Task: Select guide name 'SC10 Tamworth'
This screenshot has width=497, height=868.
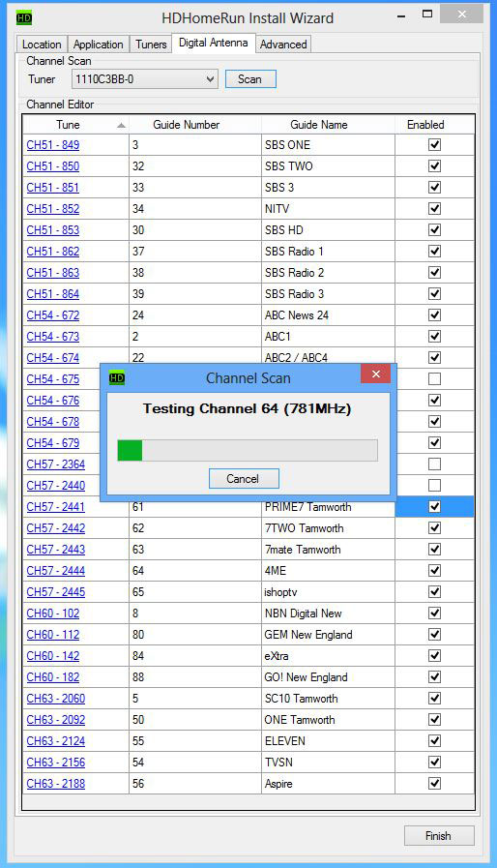Action: click(328, 699)
